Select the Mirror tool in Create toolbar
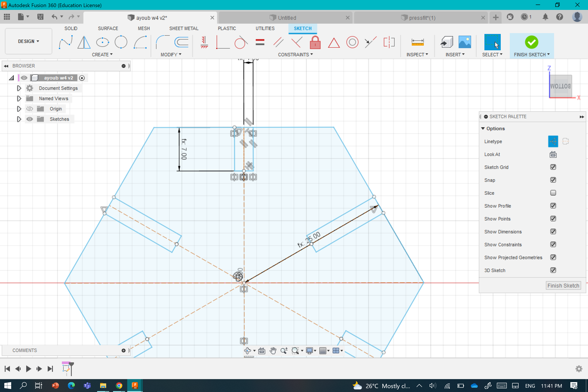The image size is (588, 392). coord(84,42)
